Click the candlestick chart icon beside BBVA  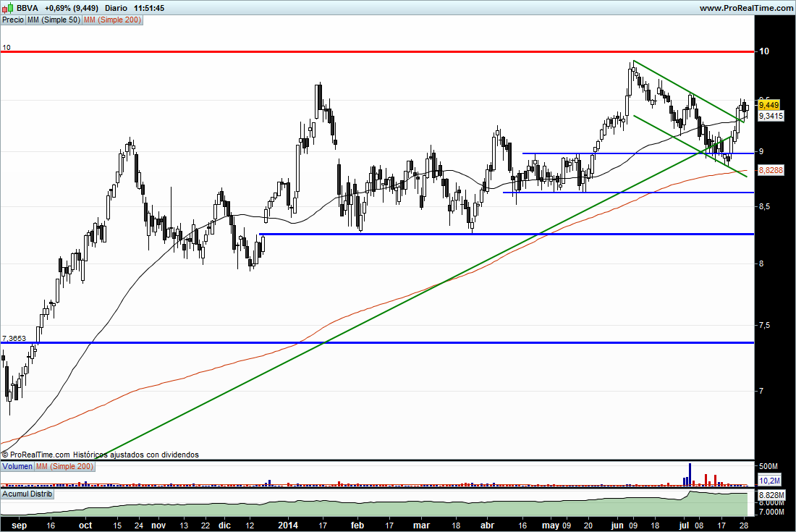(x=8, y=8)
